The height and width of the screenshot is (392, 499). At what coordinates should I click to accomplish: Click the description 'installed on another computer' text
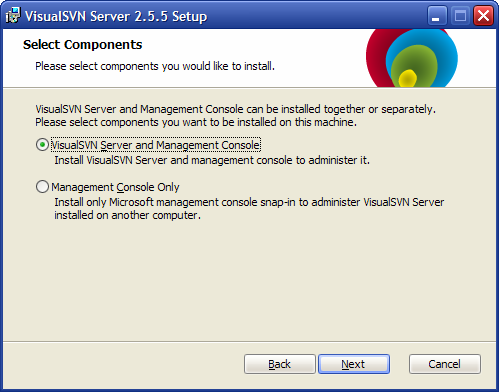[x=127, y=215]
